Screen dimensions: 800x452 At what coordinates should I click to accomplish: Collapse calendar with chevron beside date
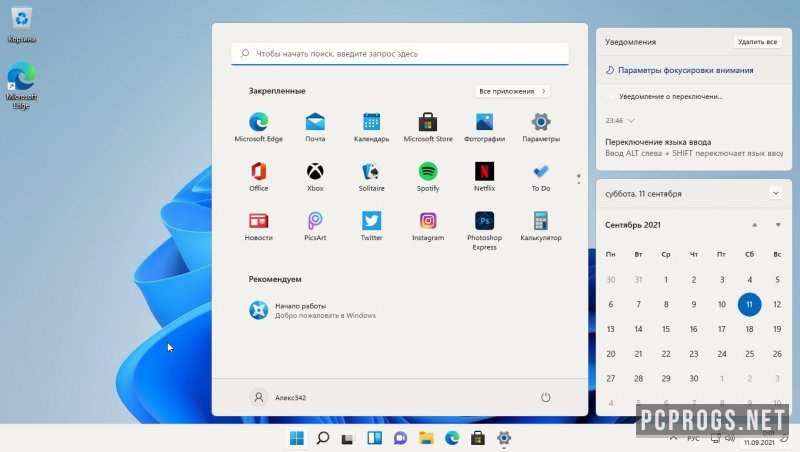(776, 193)
